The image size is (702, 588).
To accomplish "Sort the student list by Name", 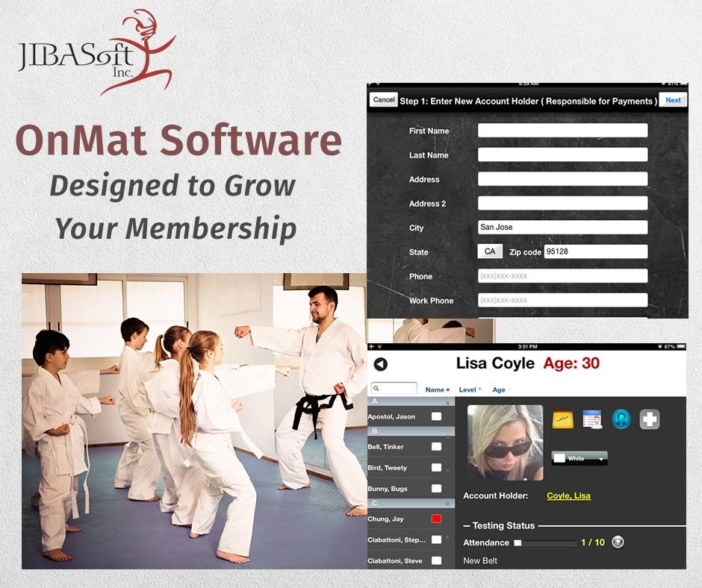I will point(437,390).
